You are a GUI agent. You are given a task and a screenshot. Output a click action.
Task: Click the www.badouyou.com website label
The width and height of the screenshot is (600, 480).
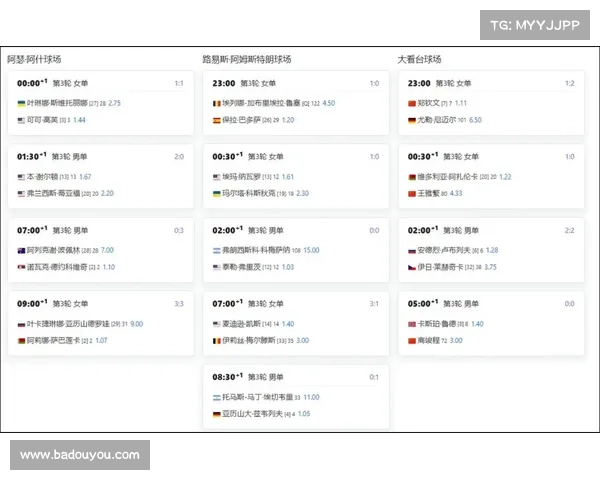click(x=80, y=455)
